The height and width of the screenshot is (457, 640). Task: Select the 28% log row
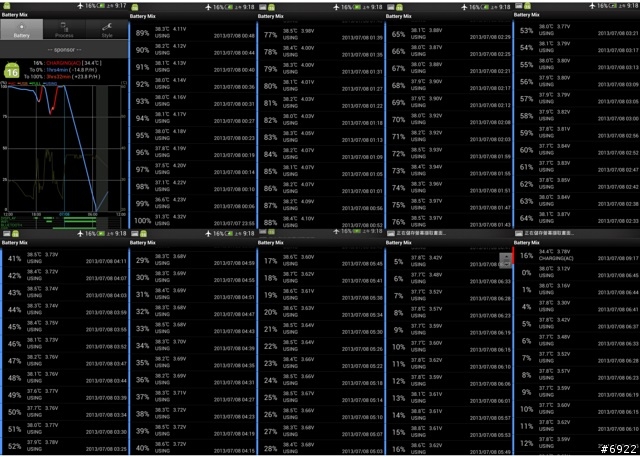(321, 448)
